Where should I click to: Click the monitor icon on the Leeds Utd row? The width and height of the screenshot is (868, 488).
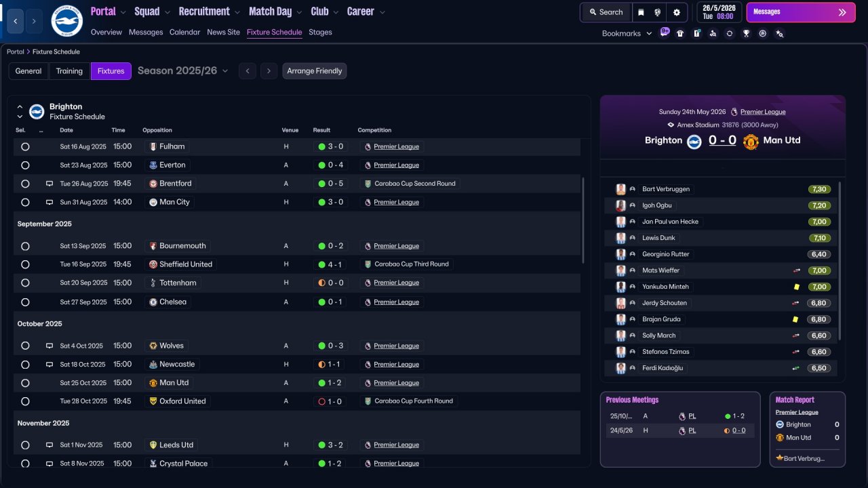click(x=50, y=445)
